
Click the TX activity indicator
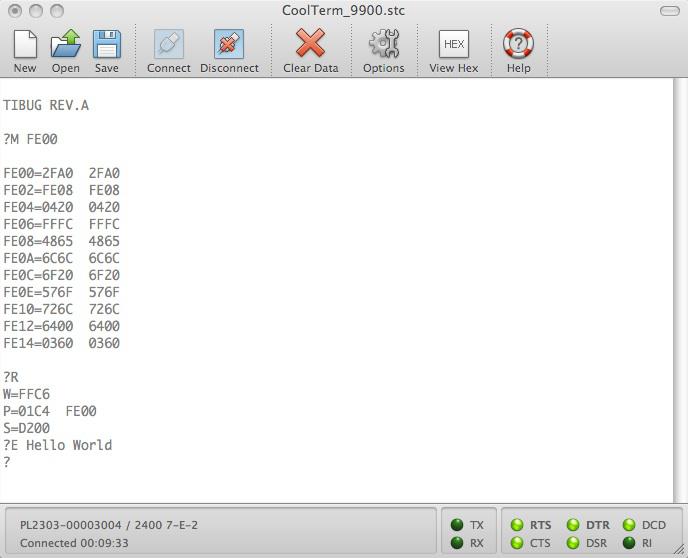(x=457, y=525)
